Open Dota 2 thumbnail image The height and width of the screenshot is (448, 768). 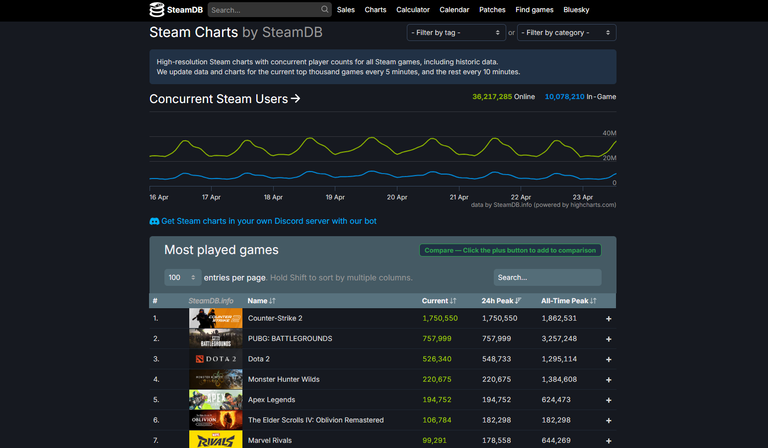216,359
